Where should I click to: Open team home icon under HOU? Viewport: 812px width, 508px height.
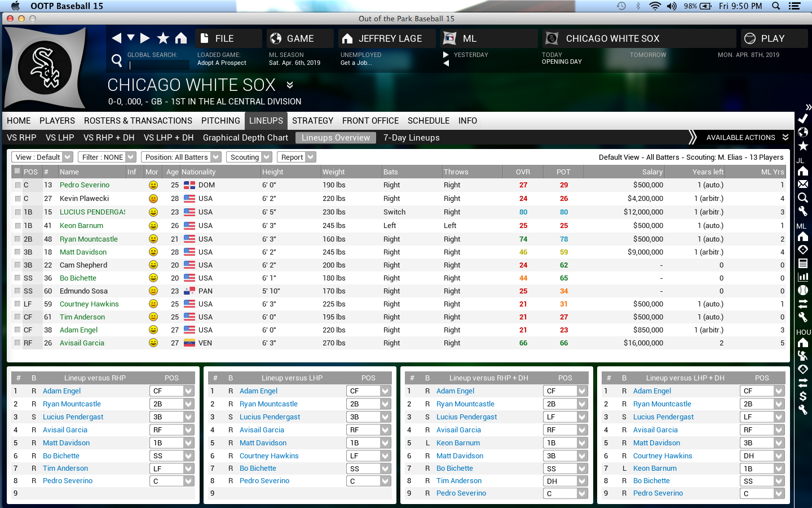803,342
